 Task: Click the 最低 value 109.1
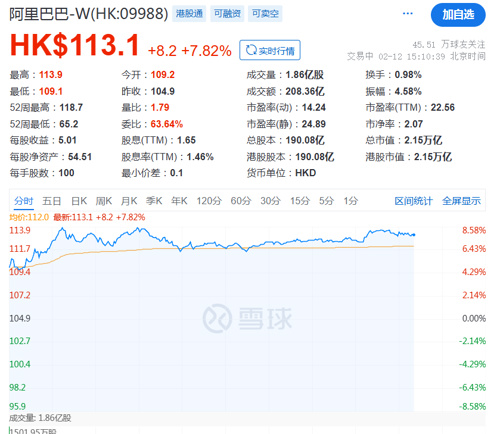pos(51,91)
